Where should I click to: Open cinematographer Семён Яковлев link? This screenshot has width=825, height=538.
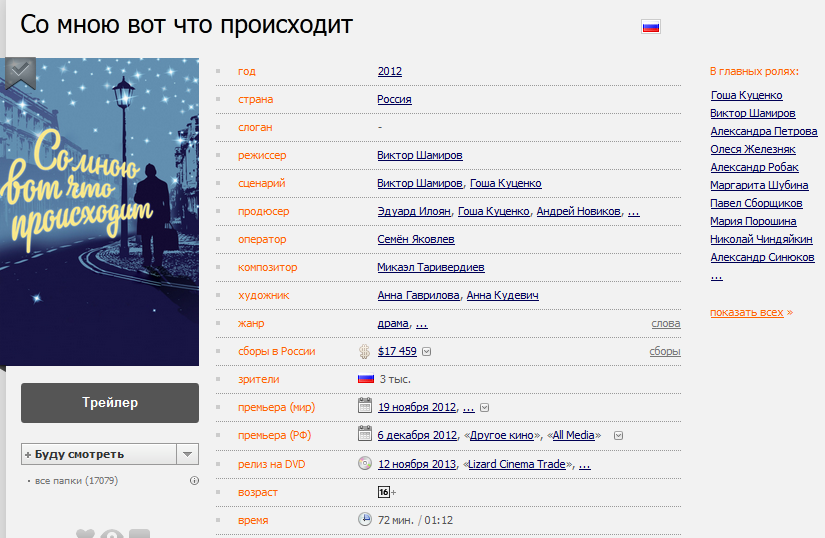click(x=416, y=239)
